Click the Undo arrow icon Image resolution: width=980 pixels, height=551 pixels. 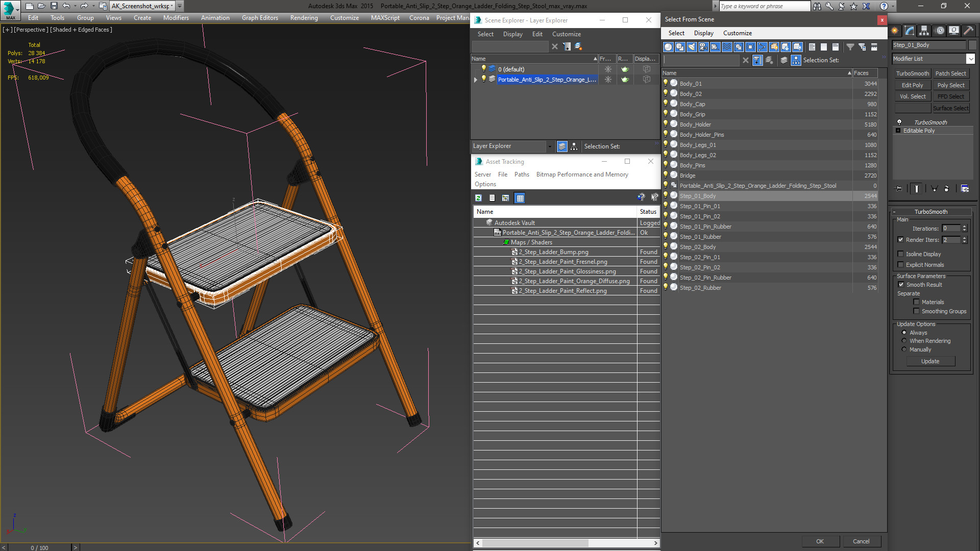66,6
